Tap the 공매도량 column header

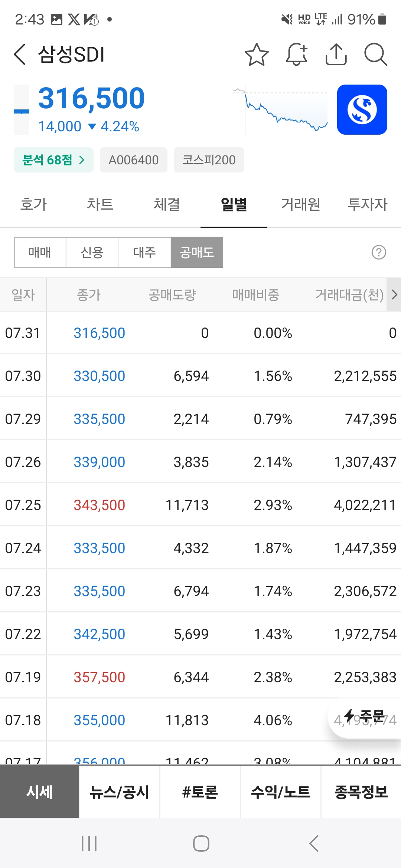172,295
